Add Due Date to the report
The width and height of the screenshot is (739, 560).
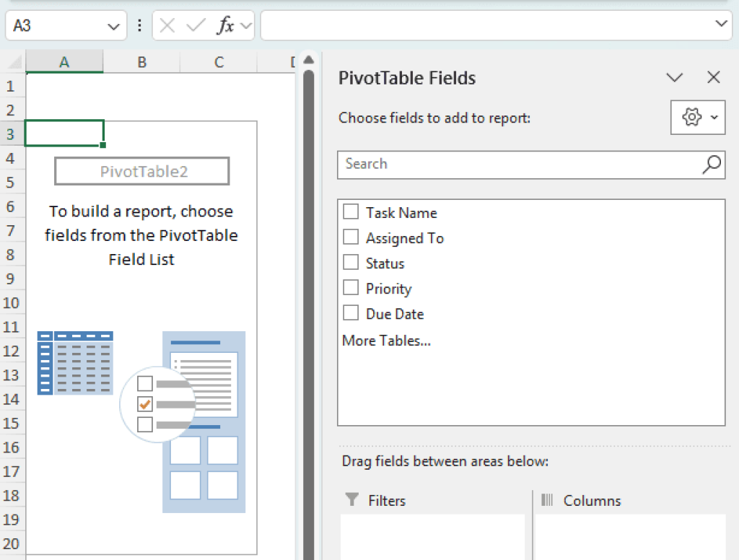[351, 313]
